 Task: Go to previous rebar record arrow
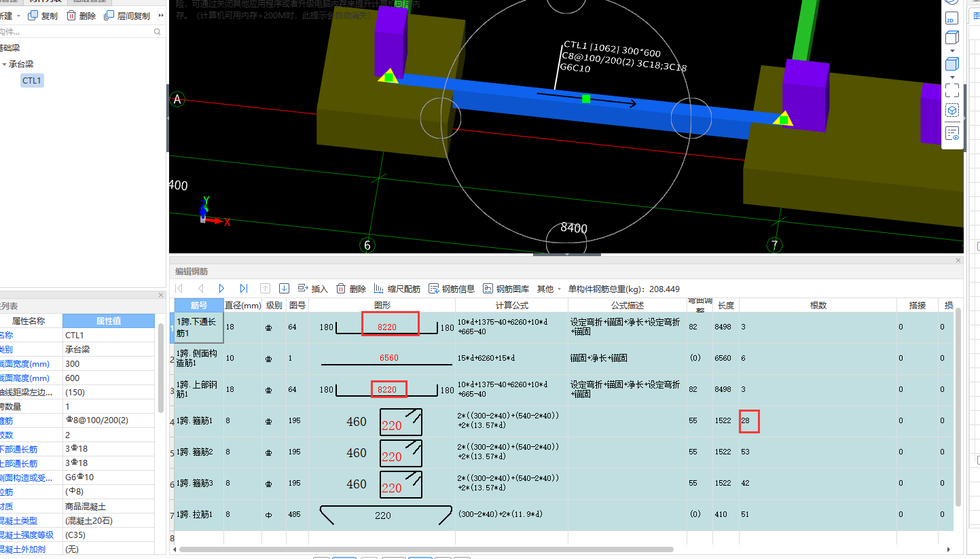(x=200, y=289)
